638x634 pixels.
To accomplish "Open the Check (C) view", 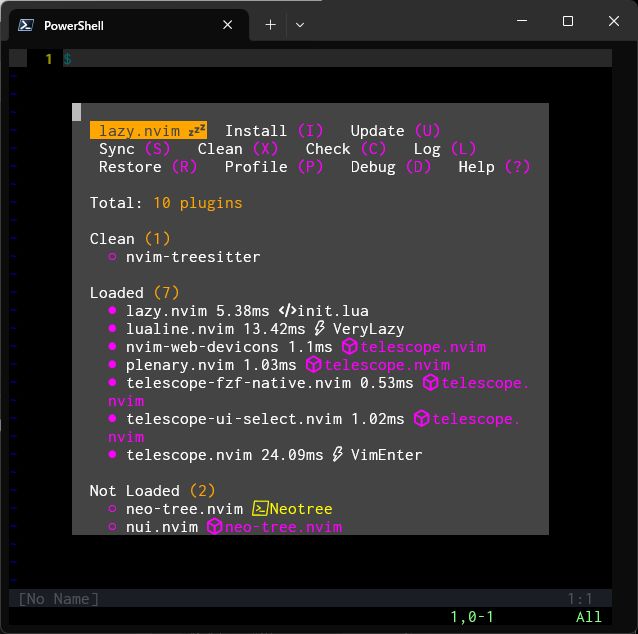I will (x=346, y=149).
